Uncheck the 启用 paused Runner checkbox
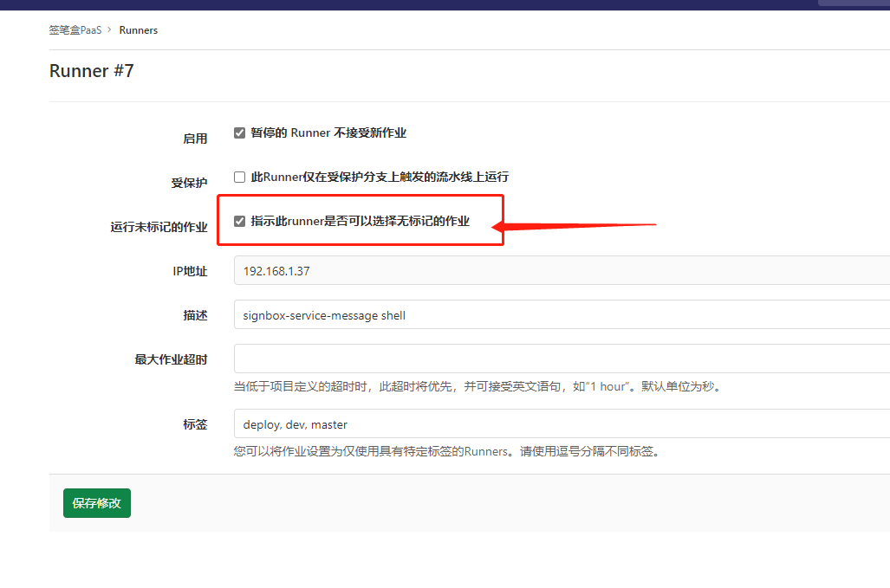Image resolution: width=890 pixels, height=588 pixels. (x=239, y=132)
